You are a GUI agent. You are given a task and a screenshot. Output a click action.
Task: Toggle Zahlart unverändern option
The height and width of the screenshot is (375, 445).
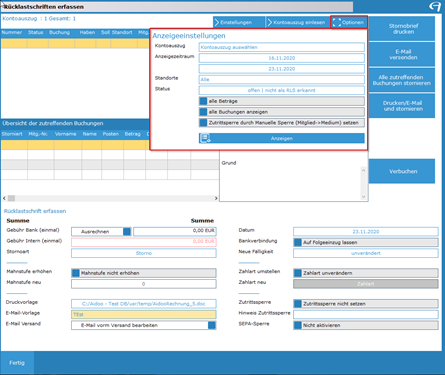(298, 273)
